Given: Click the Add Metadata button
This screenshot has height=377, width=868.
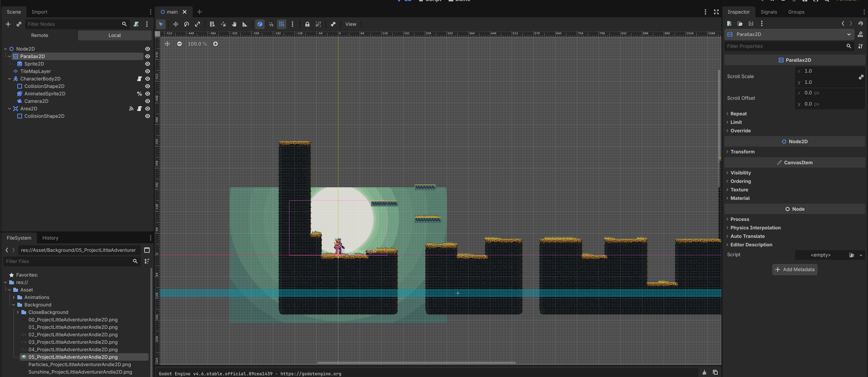Looking at the screenshot, I should 794,269.
